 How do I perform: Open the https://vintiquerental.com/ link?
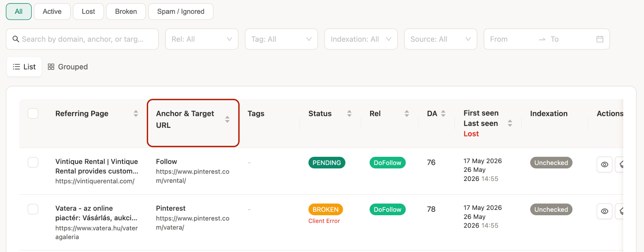pos(95,181)
